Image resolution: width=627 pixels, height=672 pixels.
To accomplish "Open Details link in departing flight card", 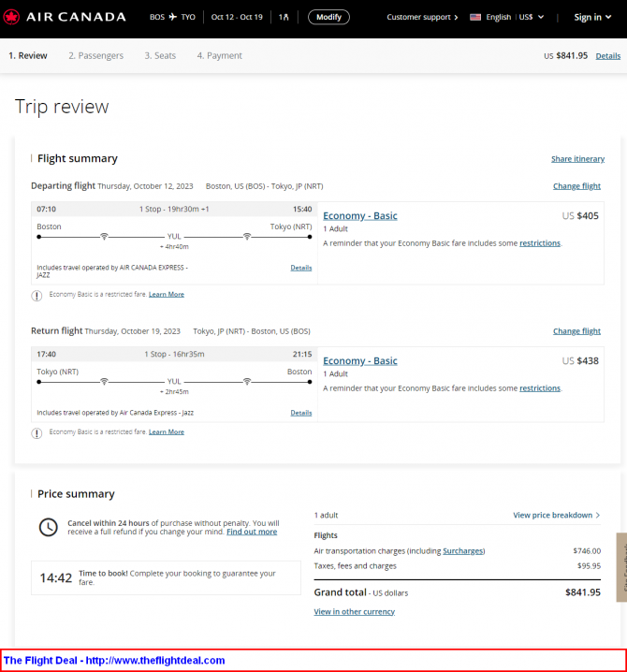I will [300, 268].
